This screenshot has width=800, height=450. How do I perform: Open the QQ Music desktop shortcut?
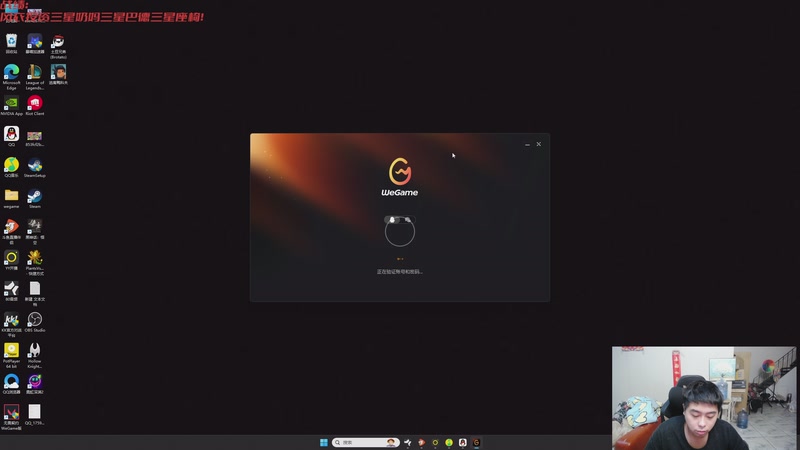[11, 167]
